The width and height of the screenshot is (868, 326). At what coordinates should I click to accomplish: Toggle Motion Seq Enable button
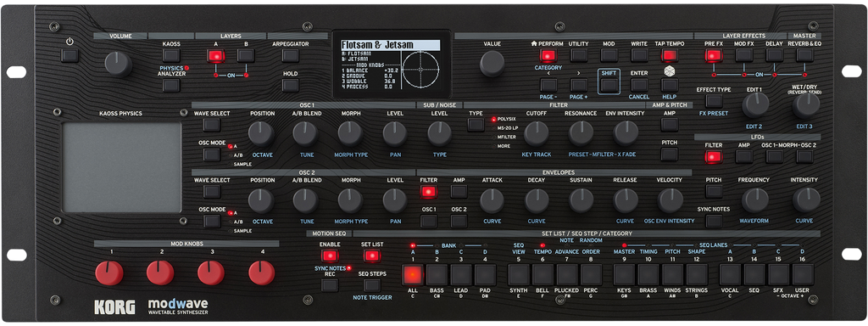point(330,256)
